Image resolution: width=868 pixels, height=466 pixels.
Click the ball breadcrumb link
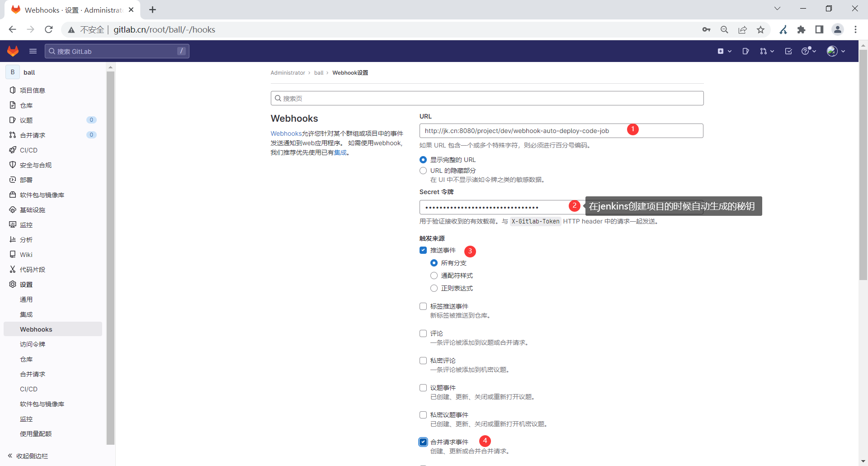tap(319, 73)
